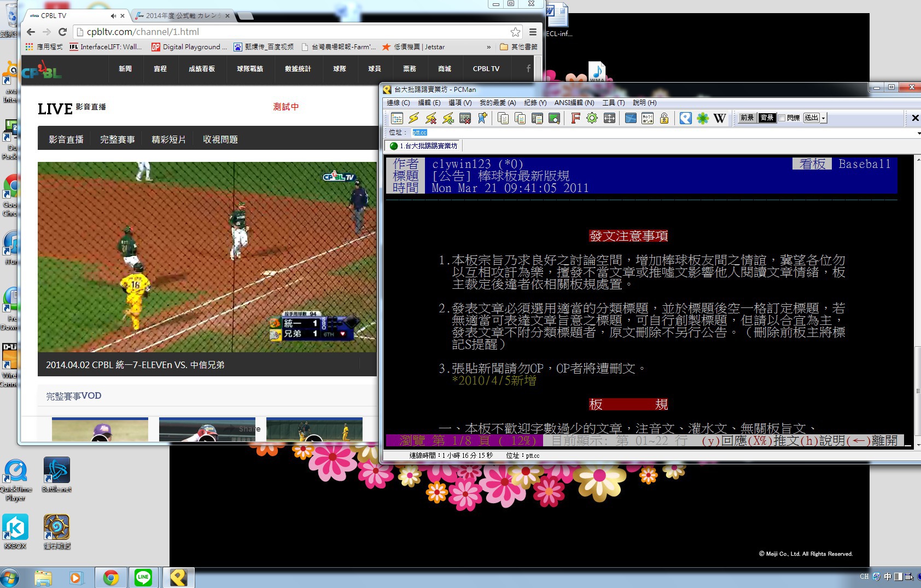The image size is (921, 588).
Task: Open the InterfaceLIFT bookmark in Chrome
Action: 106,47
